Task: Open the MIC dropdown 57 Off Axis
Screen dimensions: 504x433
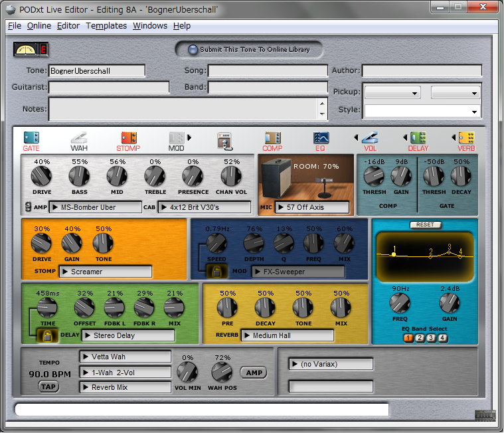Action: coord(312,207)
